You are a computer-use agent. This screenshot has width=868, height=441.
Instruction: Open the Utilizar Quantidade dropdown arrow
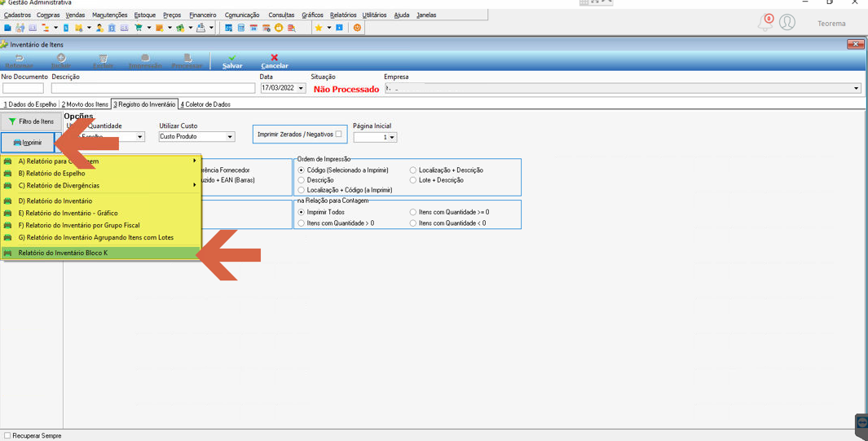click(140, 137)
